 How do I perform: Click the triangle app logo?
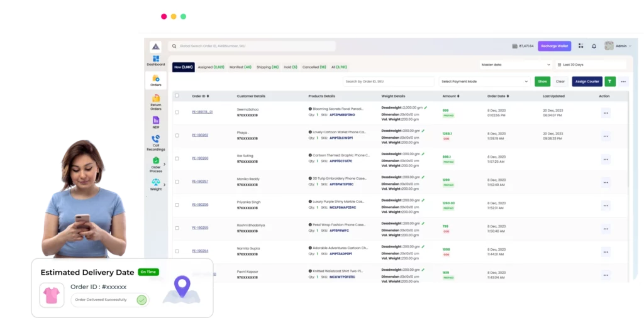pyautogui.click(x=155, y=47)
